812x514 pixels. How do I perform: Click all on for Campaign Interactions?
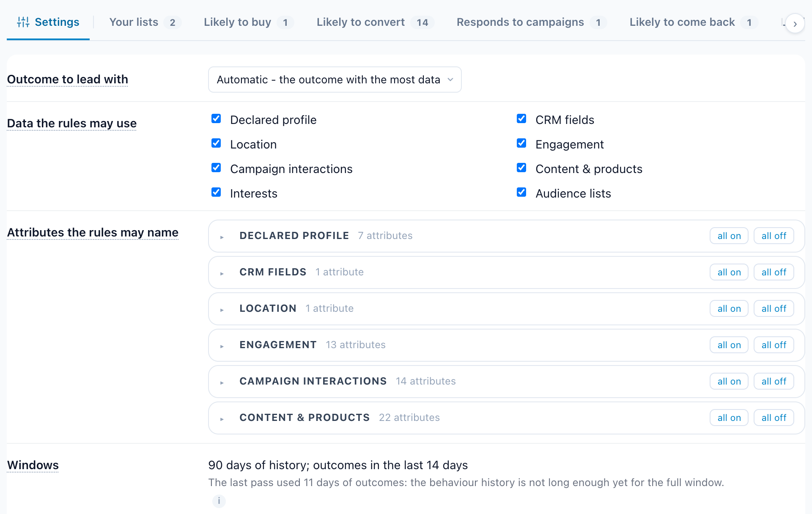pyautogui.click(x=729, y=381)
